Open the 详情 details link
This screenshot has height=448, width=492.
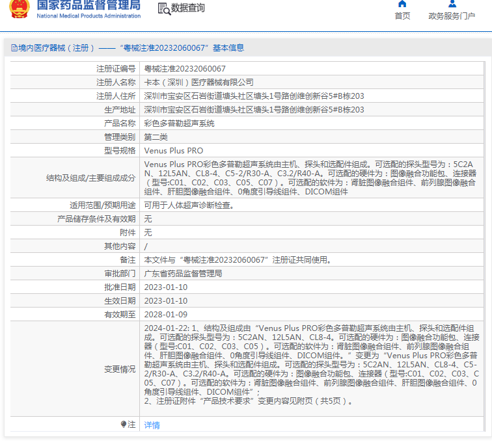[x=152, y=425]
